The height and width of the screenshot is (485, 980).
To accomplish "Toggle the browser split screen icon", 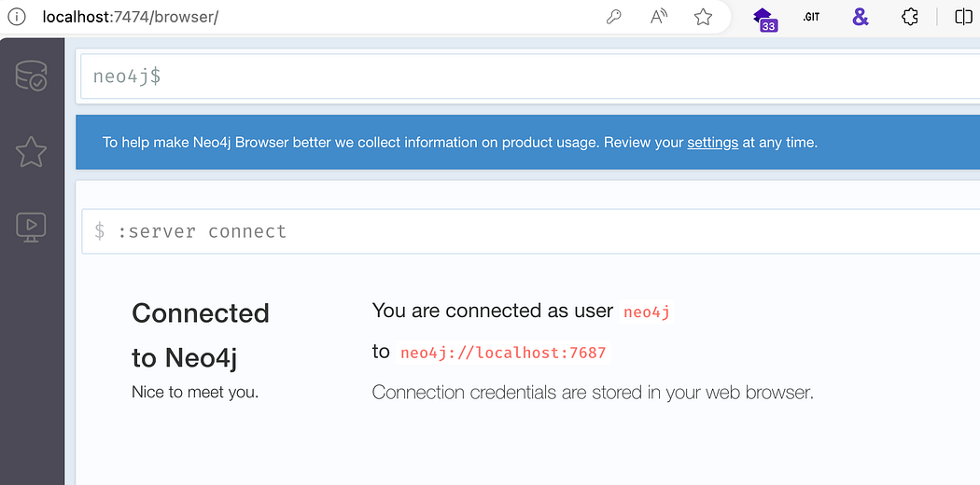I will 963,17.
